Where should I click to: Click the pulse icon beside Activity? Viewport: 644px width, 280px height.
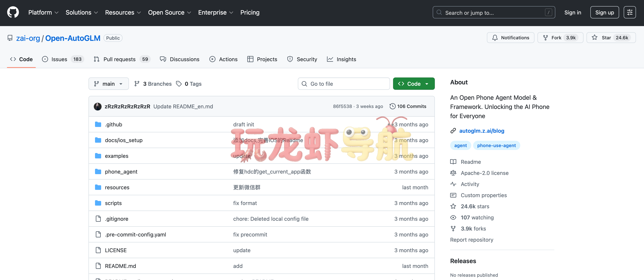453,184
